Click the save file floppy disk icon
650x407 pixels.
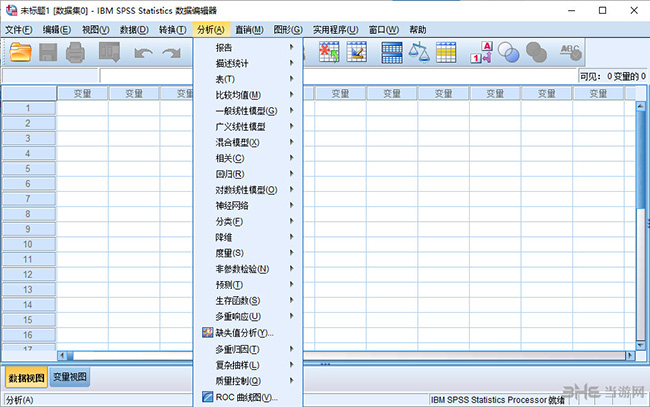pos(48,53)
